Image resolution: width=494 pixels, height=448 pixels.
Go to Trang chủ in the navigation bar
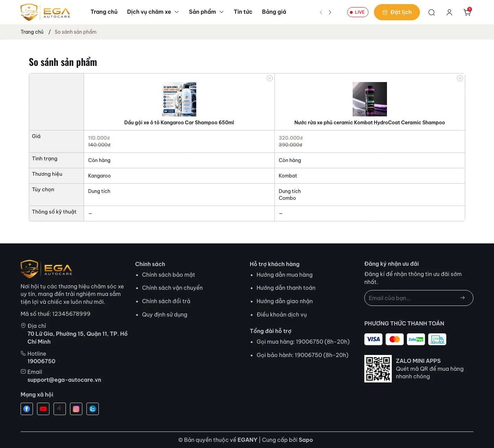pos(104,12)
